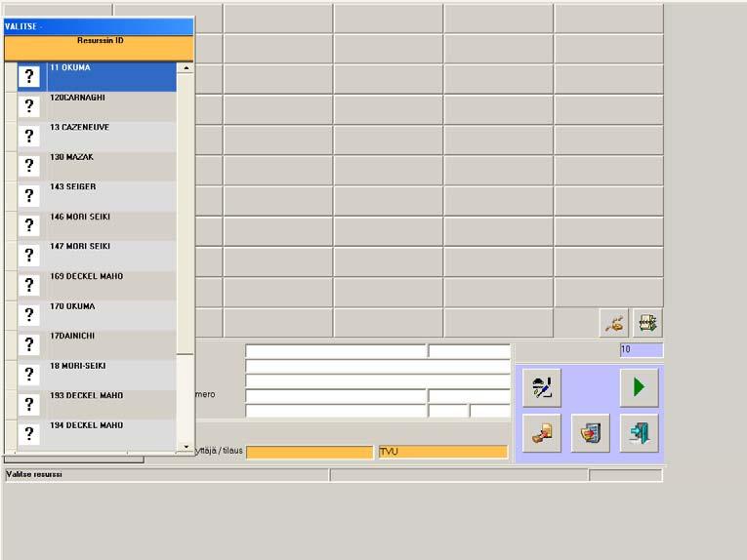
Task: Click the question mark icon beside 143 SEIGER
Action: pyautogui.click(x=29, y=195)
